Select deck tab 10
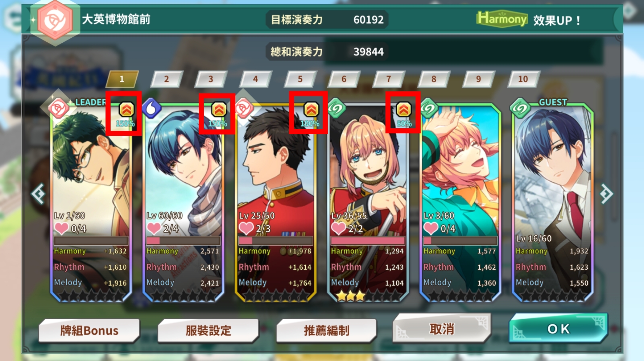Viewport: 644px width, 361px height. click(x=523, y=79)
